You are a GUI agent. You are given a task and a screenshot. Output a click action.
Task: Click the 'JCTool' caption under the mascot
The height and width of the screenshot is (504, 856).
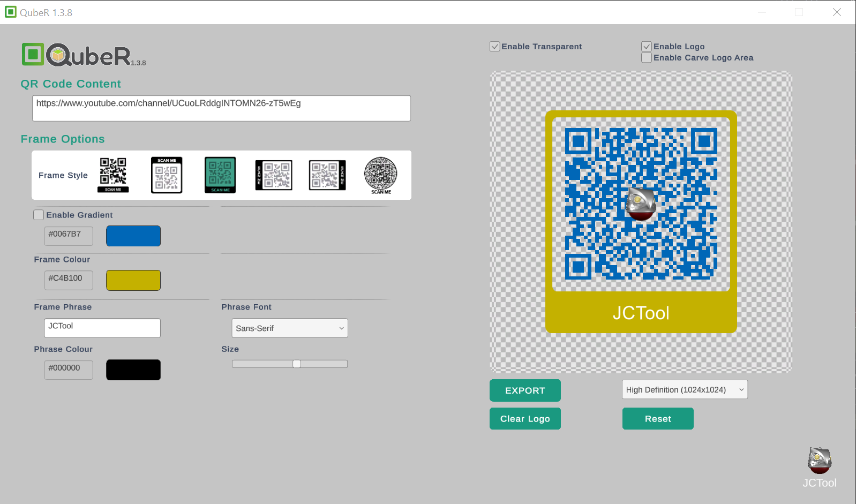(820, 483)
